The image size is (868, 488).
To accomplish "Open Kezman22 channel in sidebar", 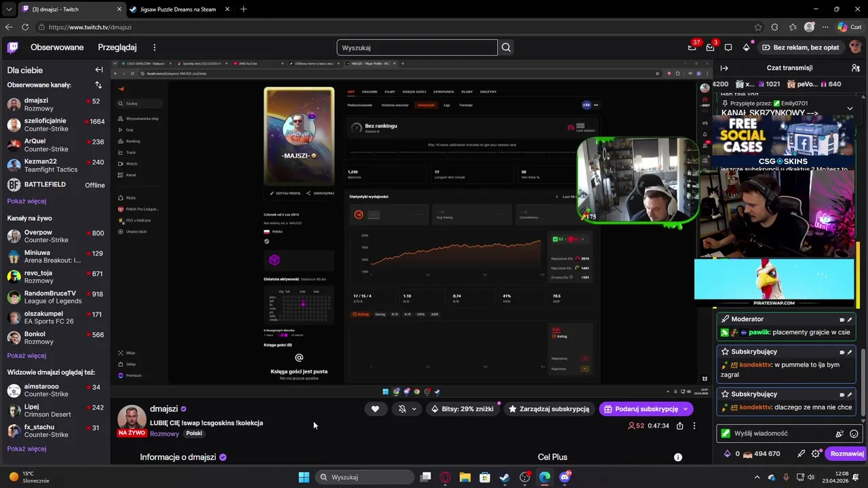I will 56,166.
